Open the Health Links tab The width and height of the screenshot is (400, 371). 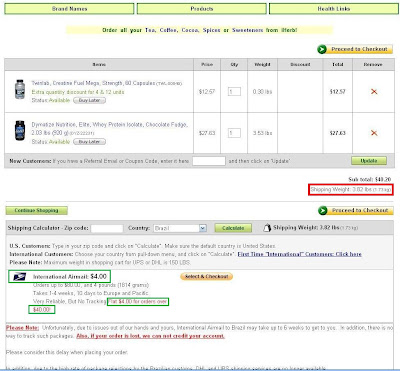click(x=333, y=9)
